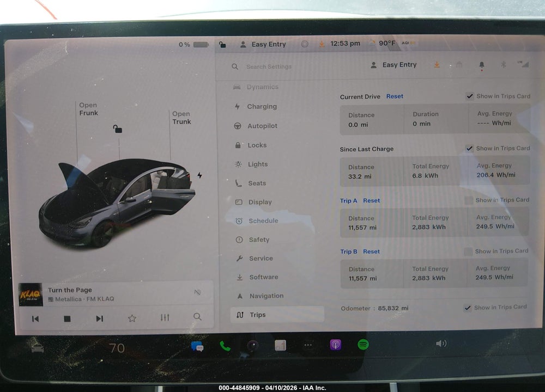Open Bluetooth settings icon
Image resolution: width=545 pixels, height=392 pixels.
pos(503,64)
